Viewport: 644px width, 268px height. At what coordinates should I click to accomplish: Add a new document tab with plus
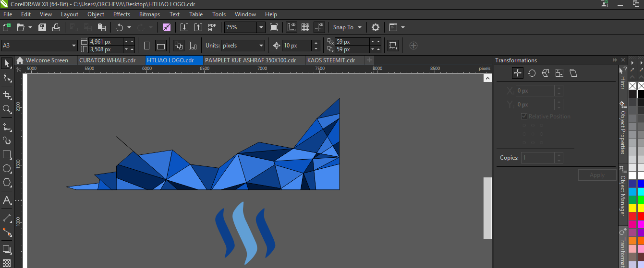pos(369,60)
